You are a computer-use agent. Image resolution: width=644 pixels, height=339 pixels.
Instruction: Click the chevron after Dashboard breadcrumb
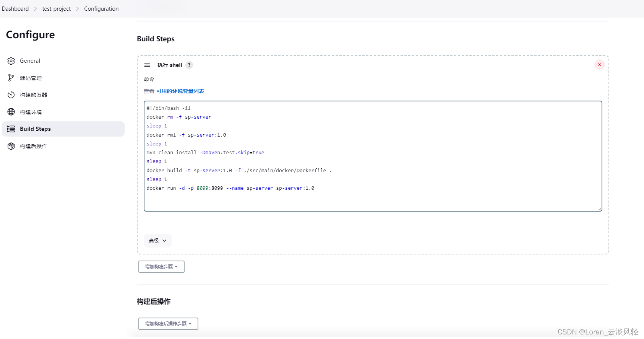pos(36,9)
